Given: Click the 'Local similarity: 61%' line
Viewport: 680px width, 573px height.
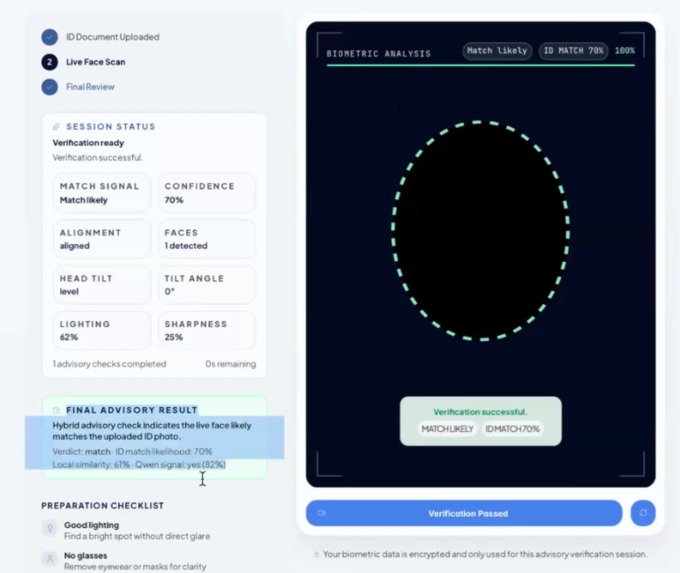Looking at the screenshot, I should click(x=139, y=465).
